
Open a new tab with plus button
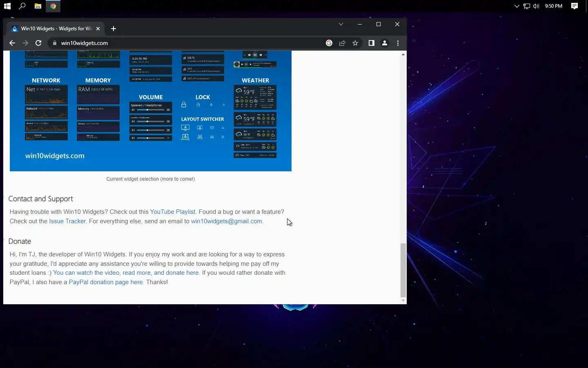click(x=114, y=29)
